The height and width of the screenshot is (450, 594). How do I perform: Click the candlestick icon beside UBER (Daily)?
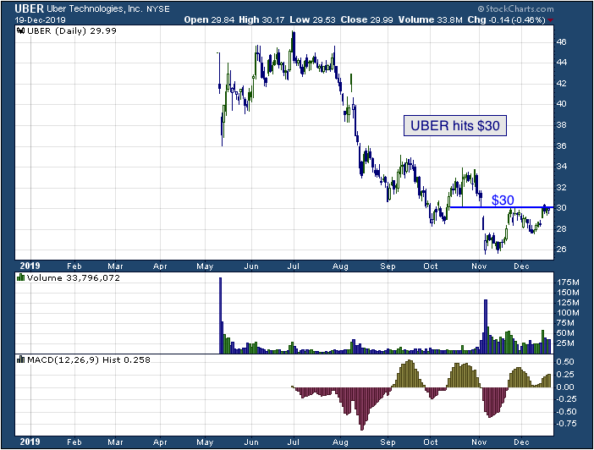pyautogui.click(x=21, y=31)
